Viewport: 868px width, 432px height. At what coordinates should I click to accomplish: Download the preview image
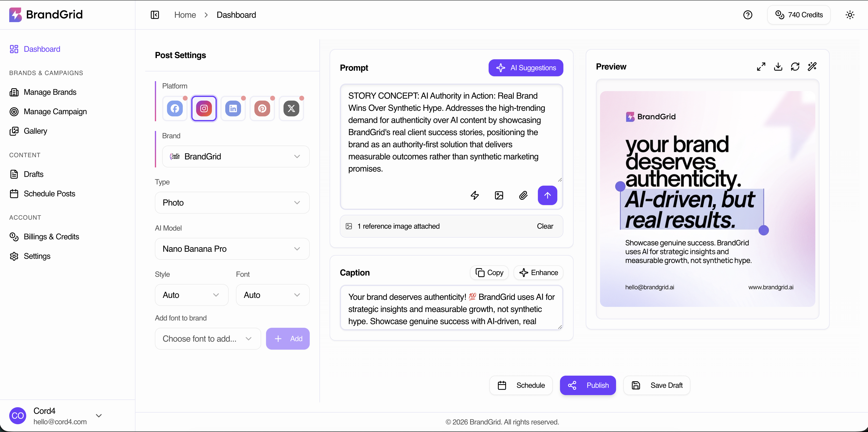click(x=778, y=66)
